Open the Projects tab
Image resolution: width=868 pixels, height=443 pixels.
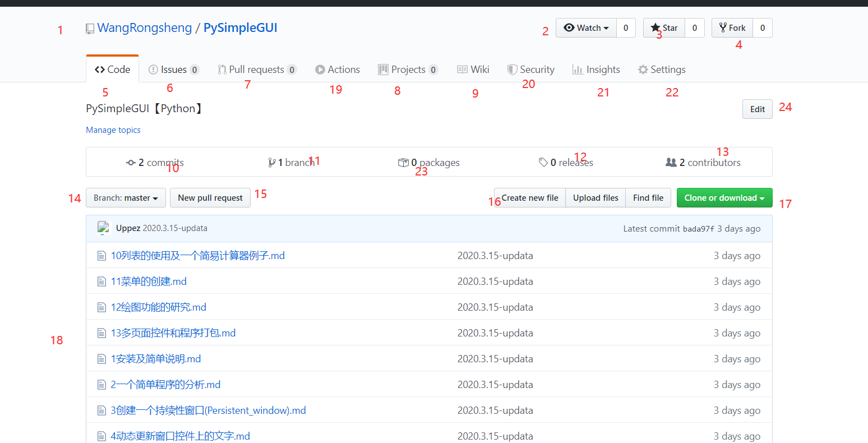pyautogui.click(x=408, y=70)
